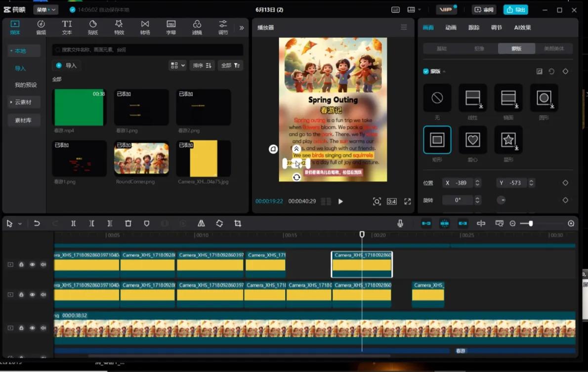
Task: Select the heart-shaped mask
Action: 473,140
